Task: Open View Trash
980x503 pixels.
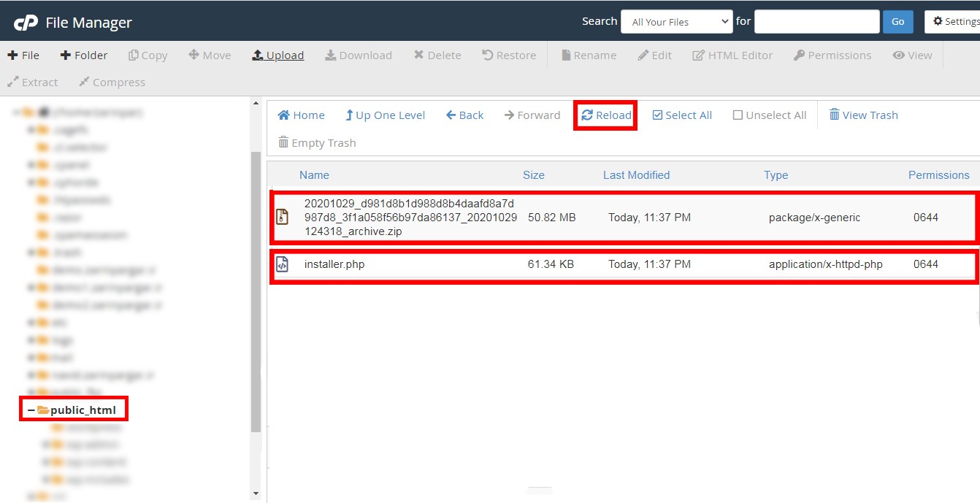Action: coord(863,115)
